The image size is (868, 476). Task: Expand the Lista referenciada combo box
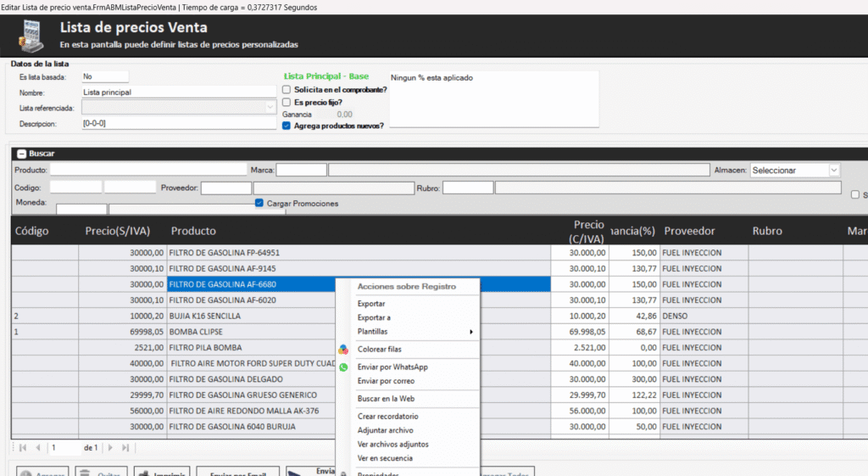(270, 108)
